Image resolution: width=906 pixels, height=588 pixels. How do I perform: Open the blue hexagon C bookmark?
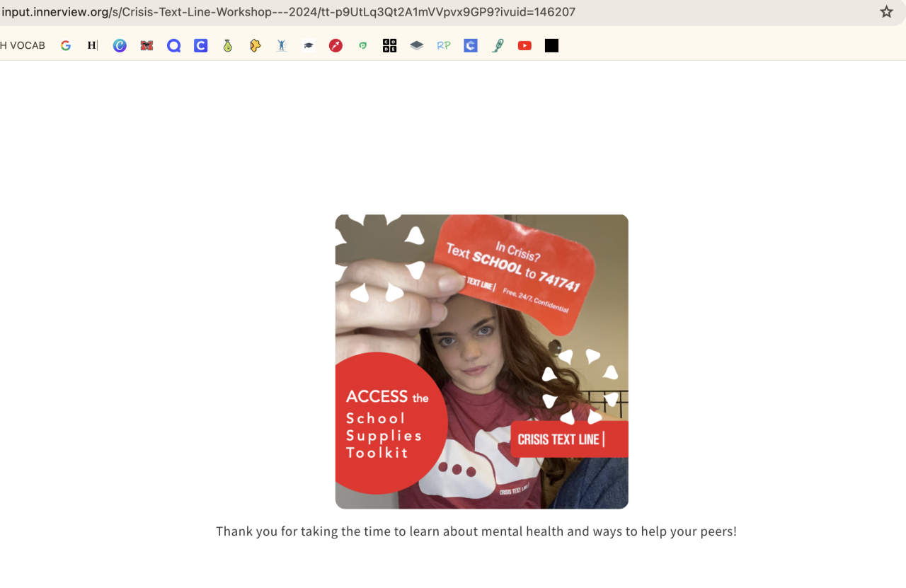[x=471, y=45]
